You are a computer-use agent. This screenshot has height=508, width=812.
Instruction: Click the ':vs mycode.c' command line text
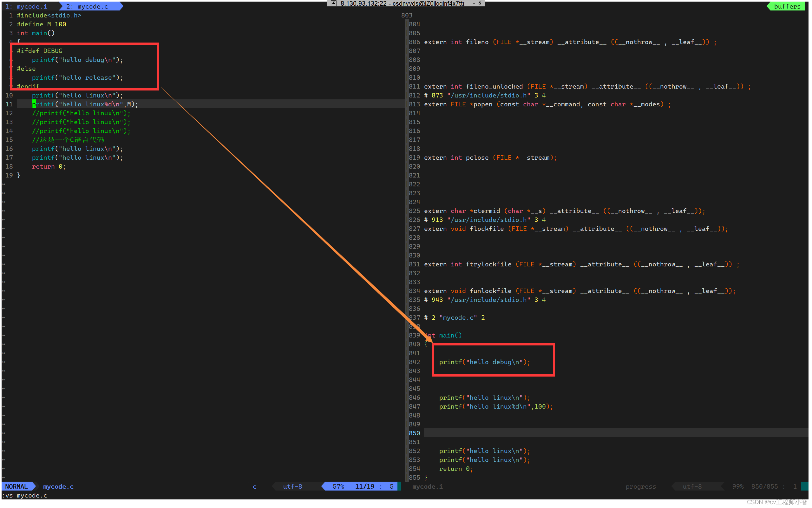tap(24, 496)
